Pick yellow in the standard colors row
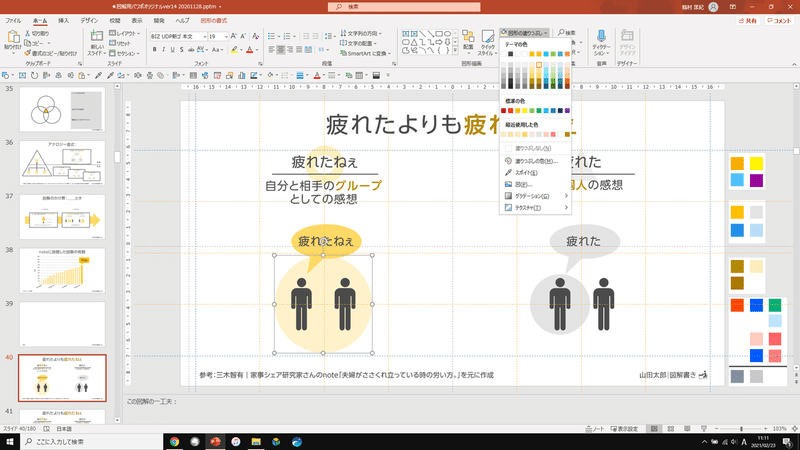800x450 pixels. pos(524,111)
